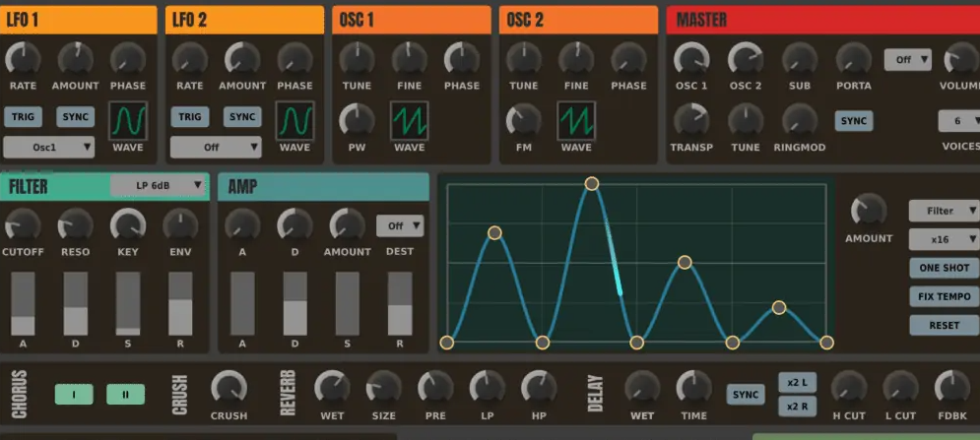Click the OSC 1 sawtooth wave icon
Image resolution: width=980 pixels, height=440 pixels.
[409, 121]
